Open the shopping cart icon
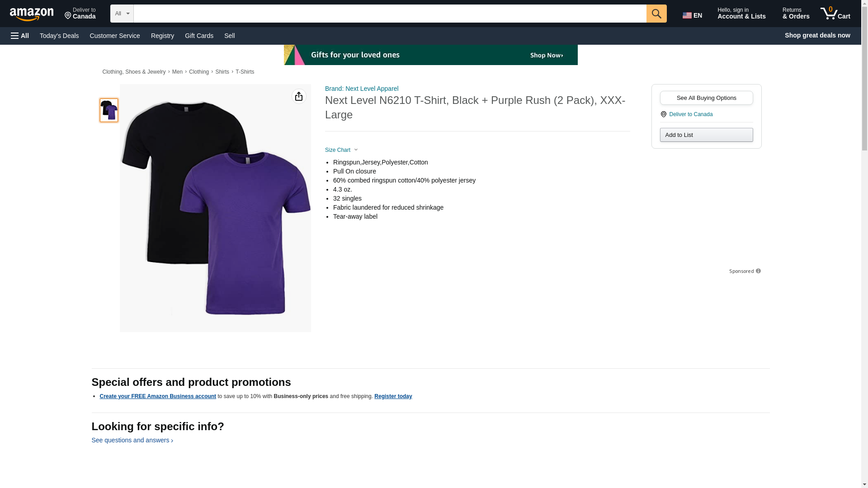The width and height of the screenshot is (868, 488). pos(835,14)
